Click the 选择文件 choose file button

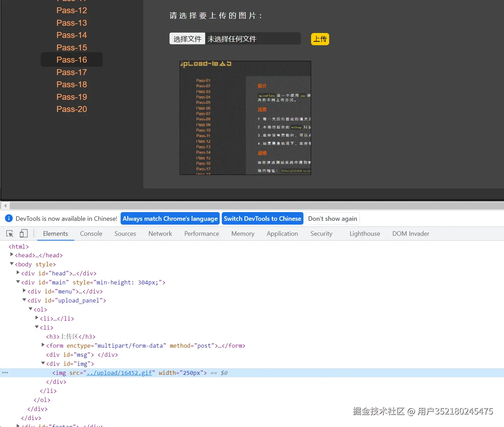[x=187, y=39]
